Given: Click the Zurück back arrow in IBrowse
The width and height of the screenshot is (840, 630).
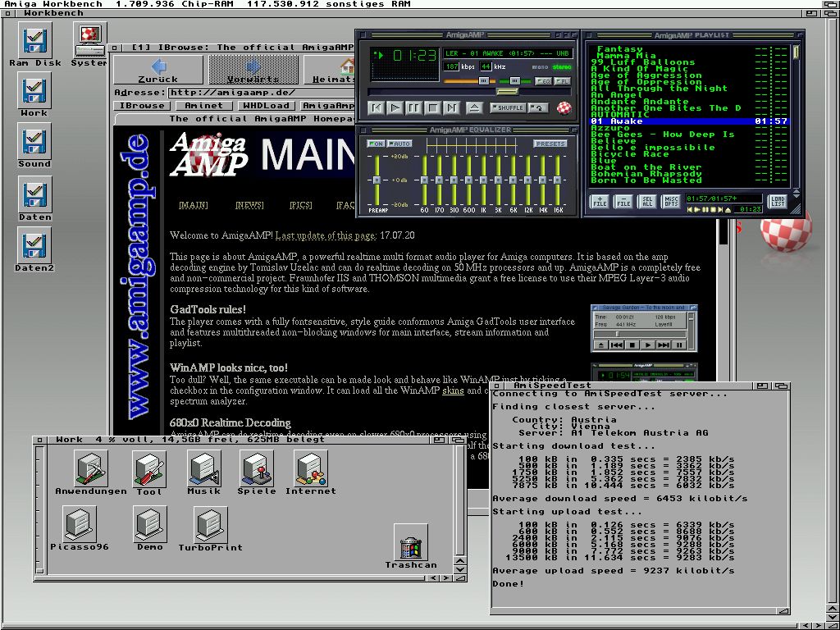Looking at the screenshot, I should [x=159, y=71].
